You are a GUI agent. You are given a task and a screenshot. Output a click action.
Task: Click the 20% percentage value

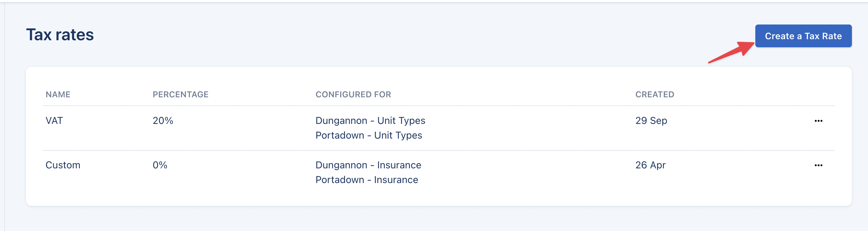coord(163,121)
